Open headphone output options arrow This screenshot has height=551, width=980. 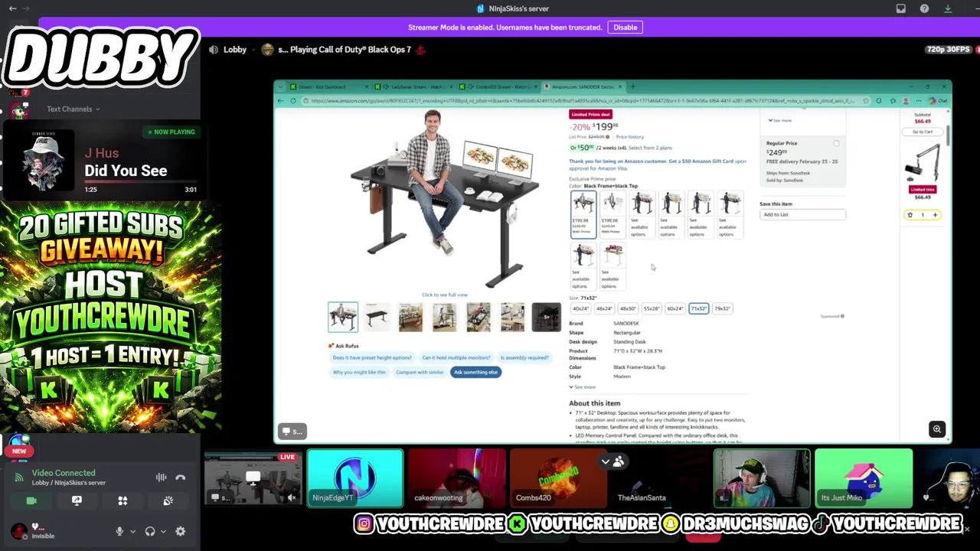click(x=163, y=531)
